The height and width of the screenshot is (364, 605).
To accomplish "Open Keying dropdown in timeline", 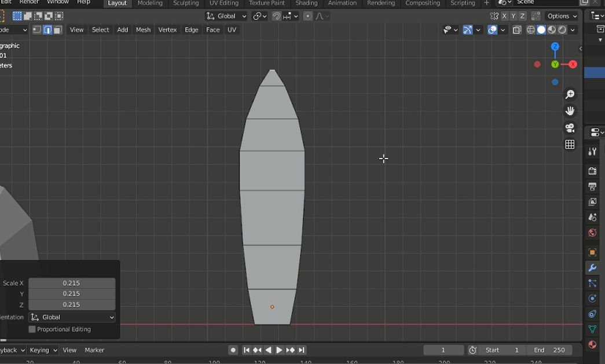I will tap(43, 350).
